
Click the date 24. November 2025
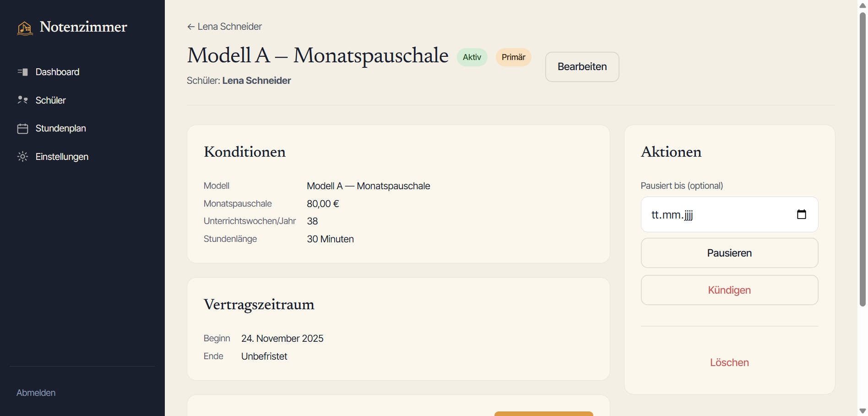tap(282, 339)
